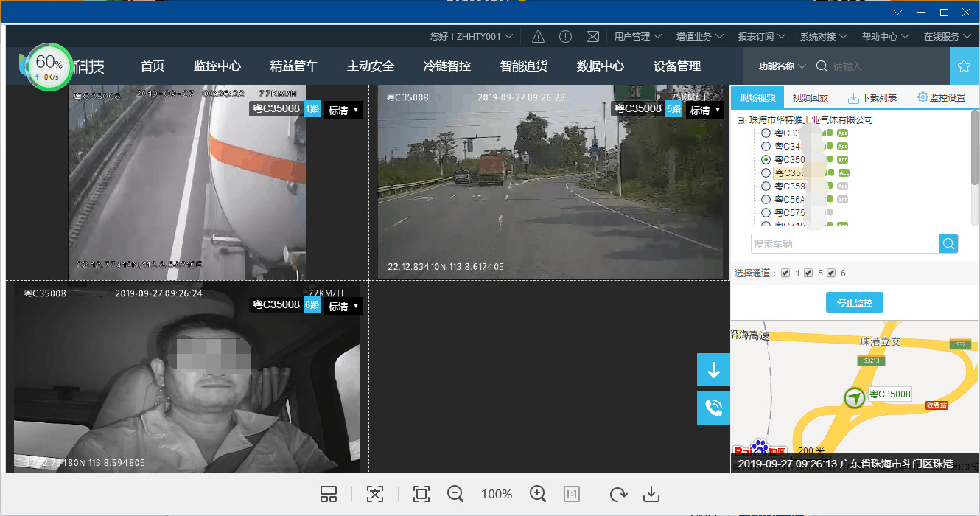Click the 请输入 function search field
980x516 pixels.
point(888,66)
